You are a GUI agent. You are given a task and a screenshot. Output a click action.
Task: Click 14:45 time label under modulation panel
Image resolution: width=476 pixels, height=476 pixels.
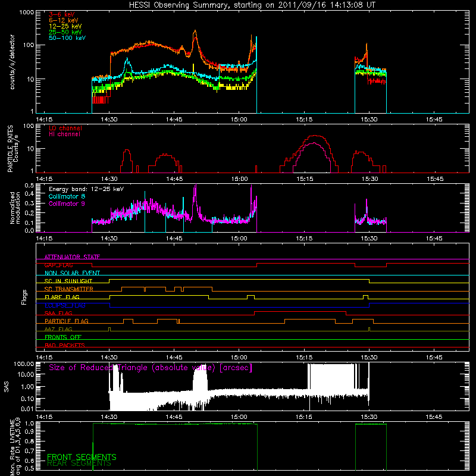tap(174, 239)
